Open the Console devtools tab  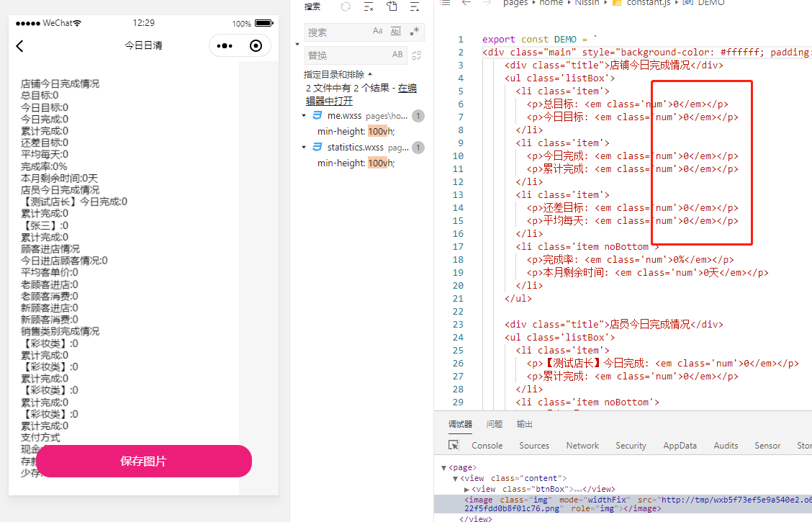tap(487, 446)
